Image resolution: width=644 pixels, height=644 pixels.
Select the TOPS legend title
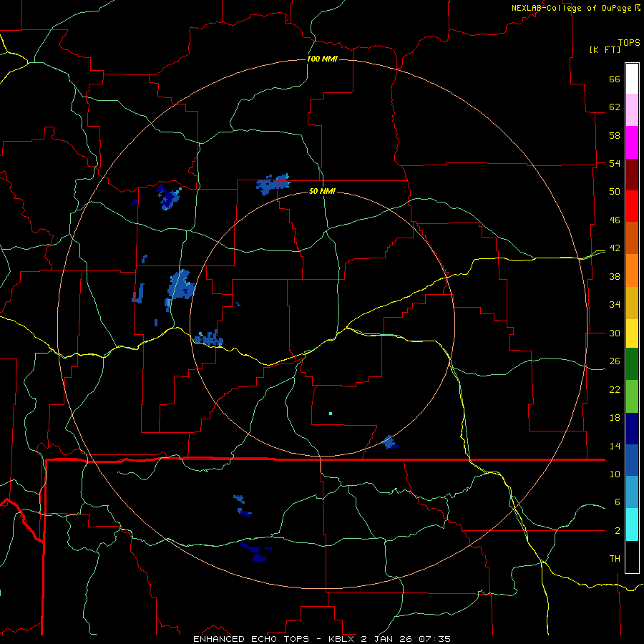[629, 43]
